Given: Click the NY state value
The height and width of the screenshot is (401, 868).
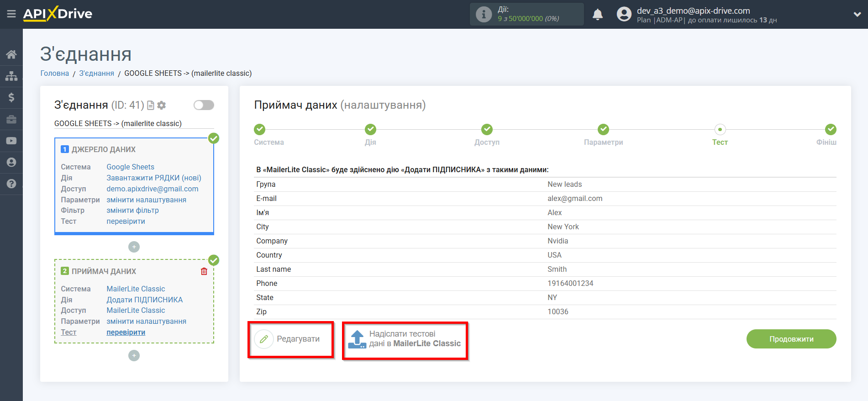Looking at the screenshot, I should [x=552, y=298].
